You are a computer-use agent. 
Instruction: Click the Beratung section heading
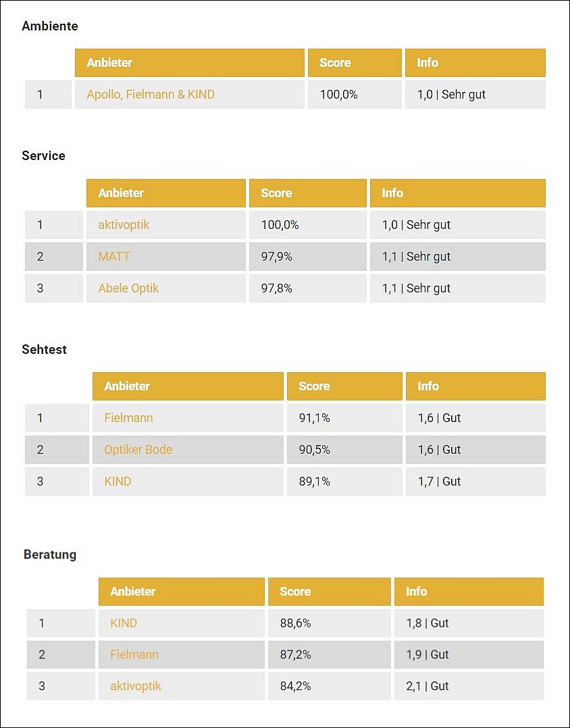pos(50,554)
